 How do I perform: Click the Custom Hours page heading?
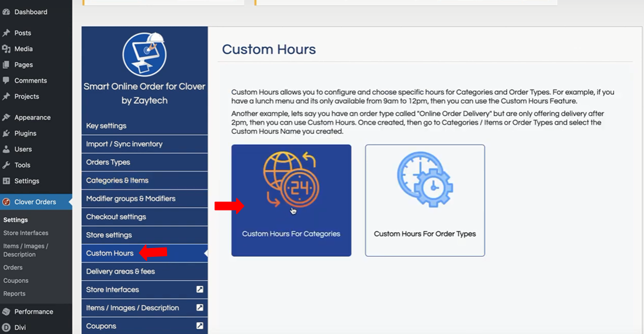[269, 49]
